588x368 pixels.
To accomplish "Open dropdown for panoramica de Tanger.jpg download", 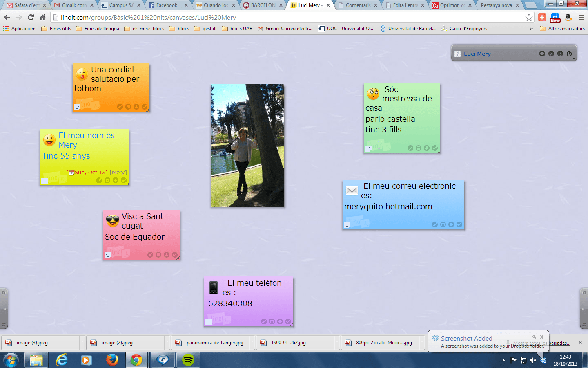I will click(x=252, y=343).
